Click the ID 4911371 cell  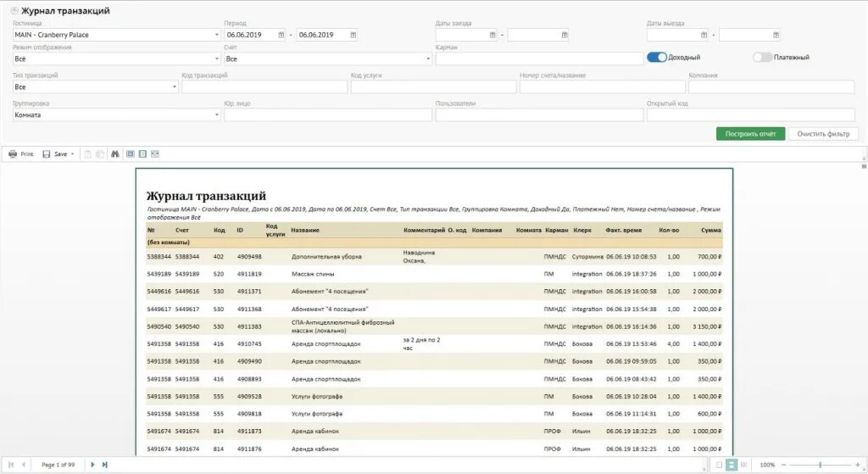[249, 291]
